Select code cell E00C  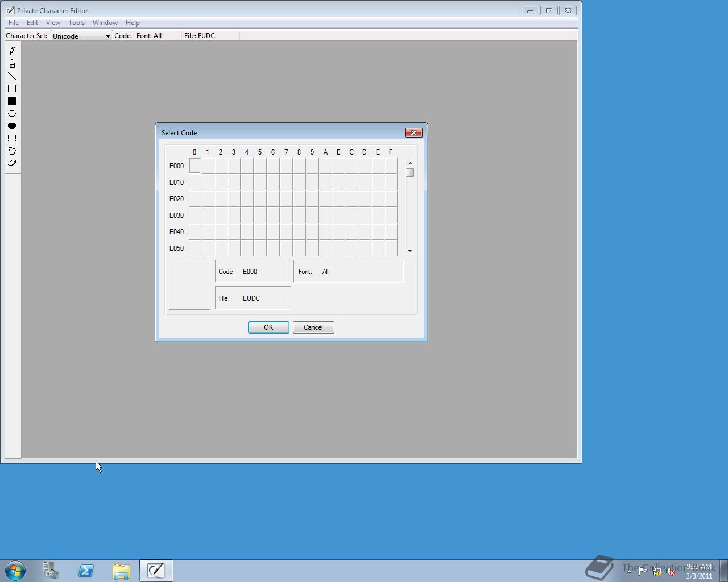pos(351,165)
